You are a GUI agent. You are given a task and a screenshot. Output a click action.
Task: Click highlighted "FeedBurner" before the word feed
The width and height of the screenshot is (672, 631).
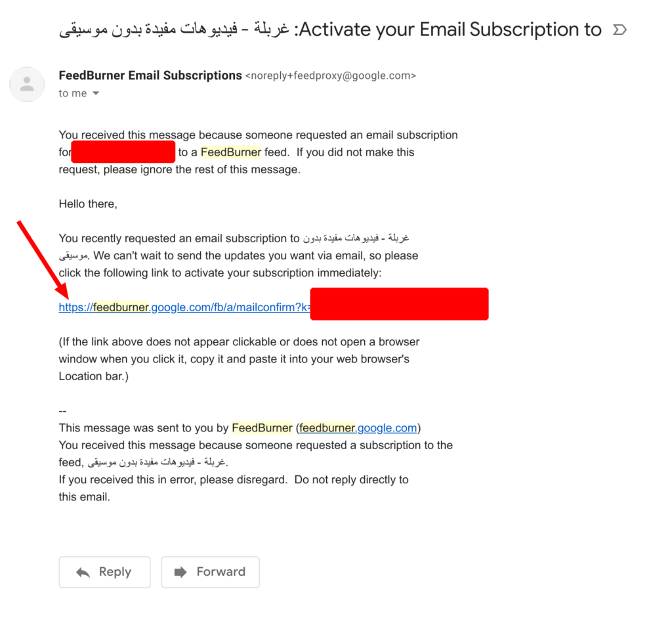231,152
